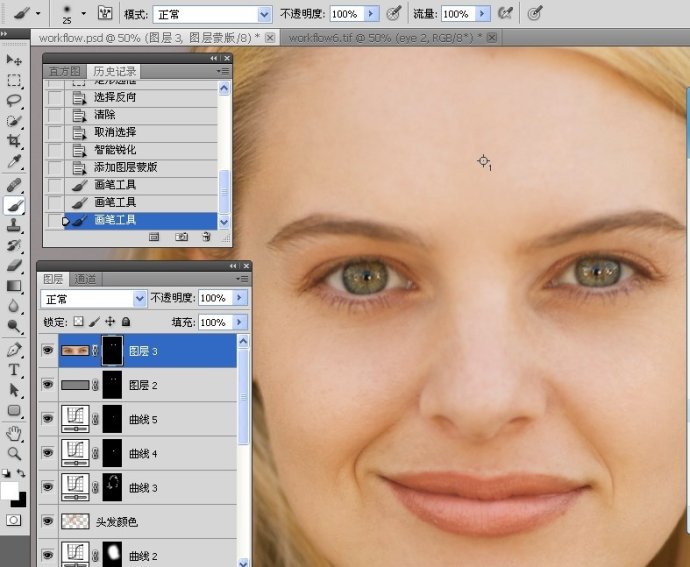690x567 pixels.
Task: Open tool preset picker arrow
Action: pos(38,13)
